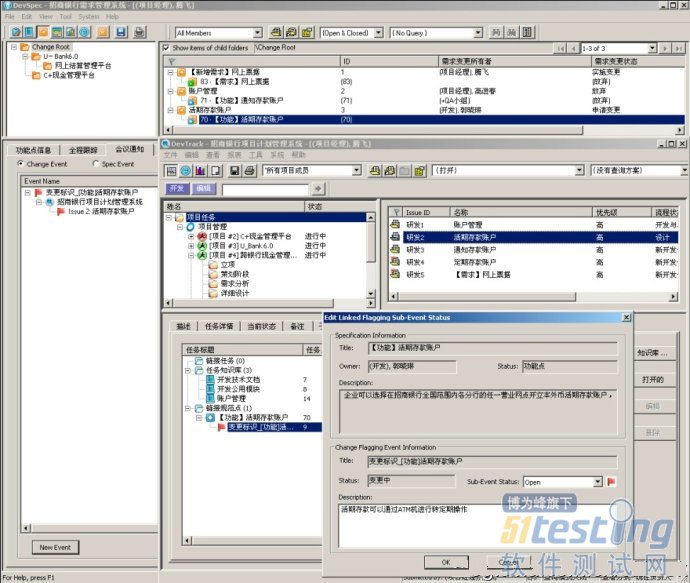690x583 pixels.
Task: Click the column settings icon right of No Query
Action: click(527, 33)
